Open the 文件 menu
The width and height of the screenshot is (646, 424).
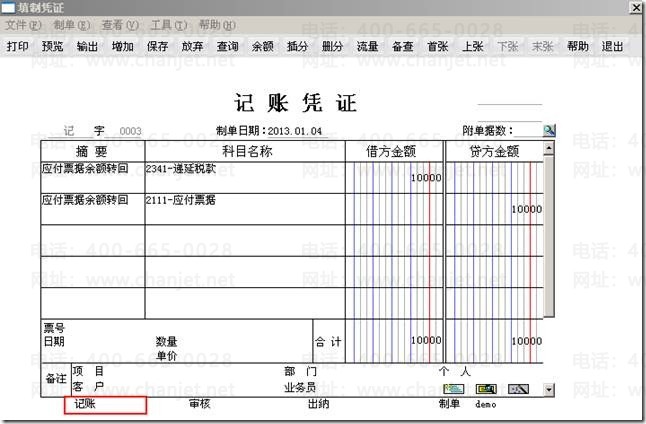pyautogui.click(x=23, y=25)
